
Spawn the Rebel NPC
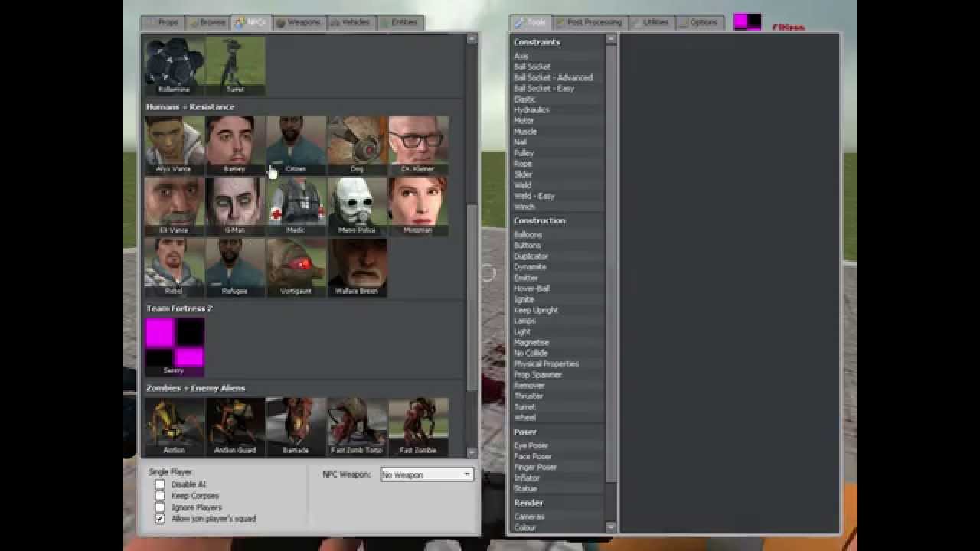(175, 267)
